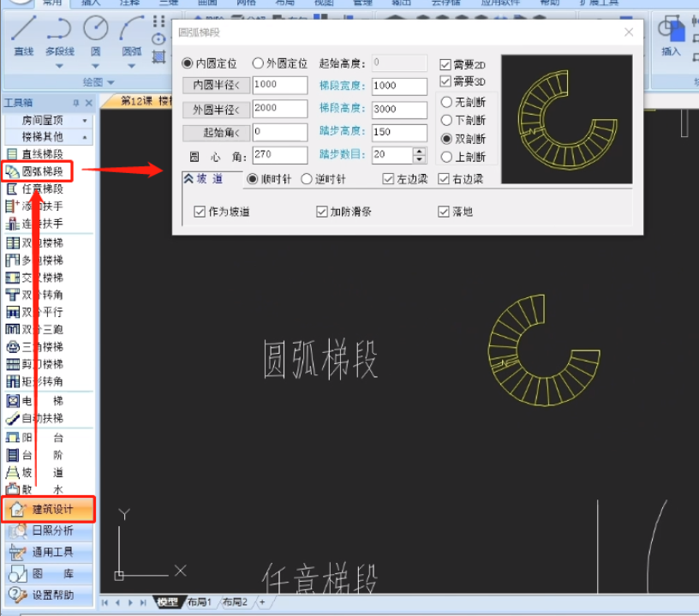Click the 阳台 balcony icon
The height and width of the screenshot is (616, 699).
(x=13, y=438)
